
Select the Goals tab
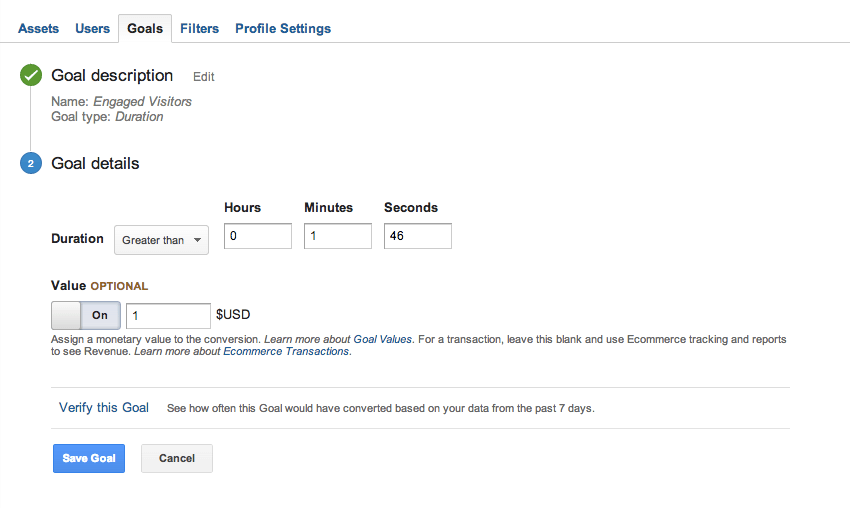coord(145,29)
